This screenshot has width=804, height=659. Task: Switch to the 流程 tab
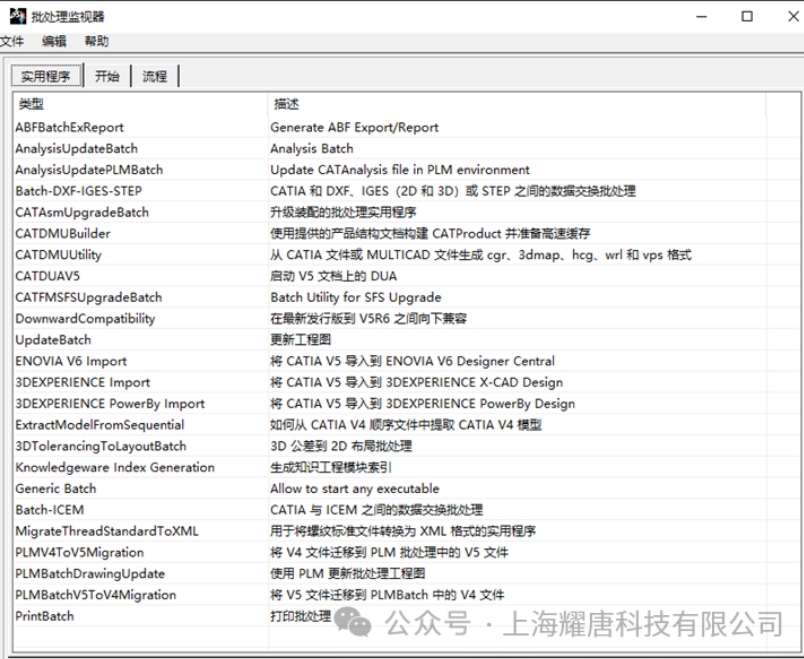(x=155, y=76)
